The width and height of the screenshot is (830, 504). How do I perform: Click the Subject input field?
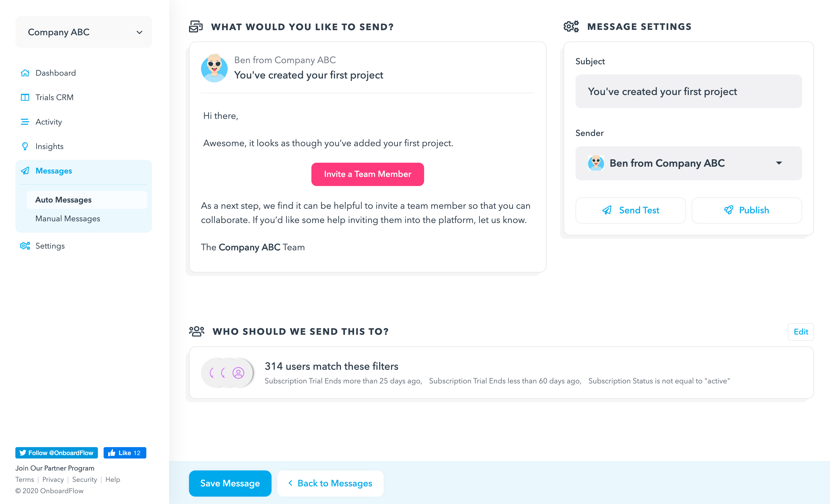[x=688, y=92]
